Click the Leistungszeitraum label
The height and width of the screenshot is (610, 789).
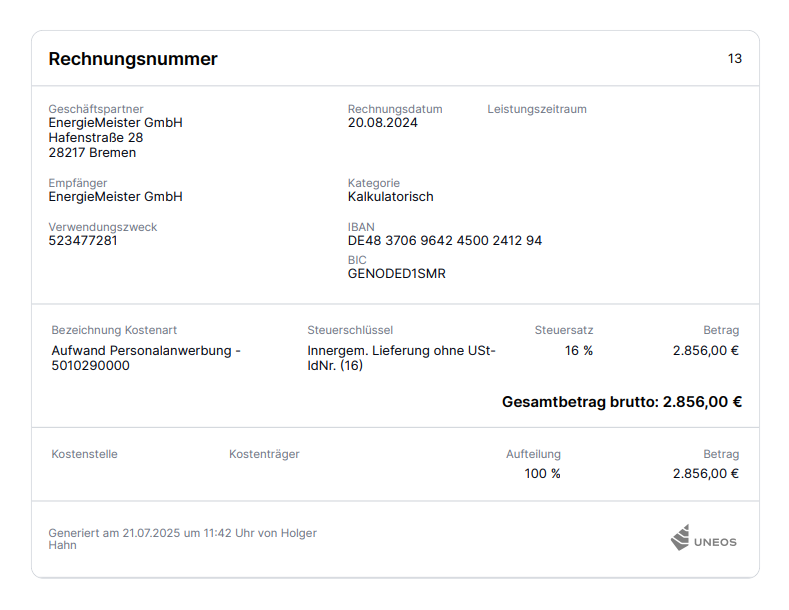[537, 109]
